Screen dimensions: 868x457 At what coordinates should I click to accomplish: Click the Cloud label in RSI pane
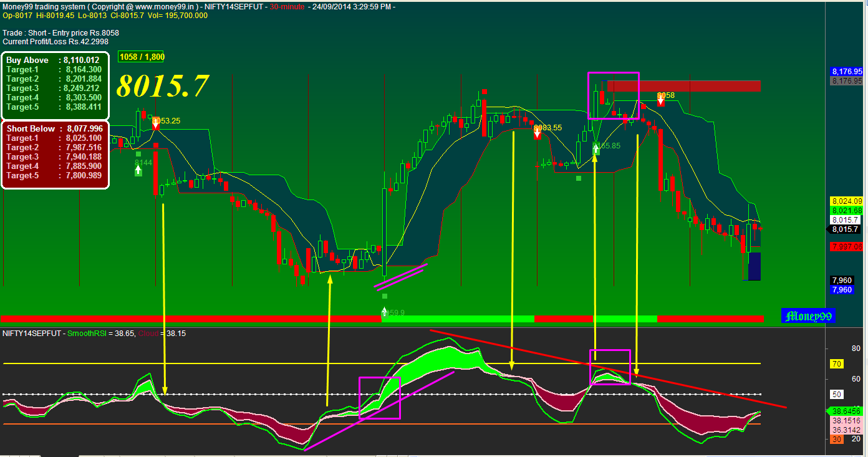pos(148,334)
